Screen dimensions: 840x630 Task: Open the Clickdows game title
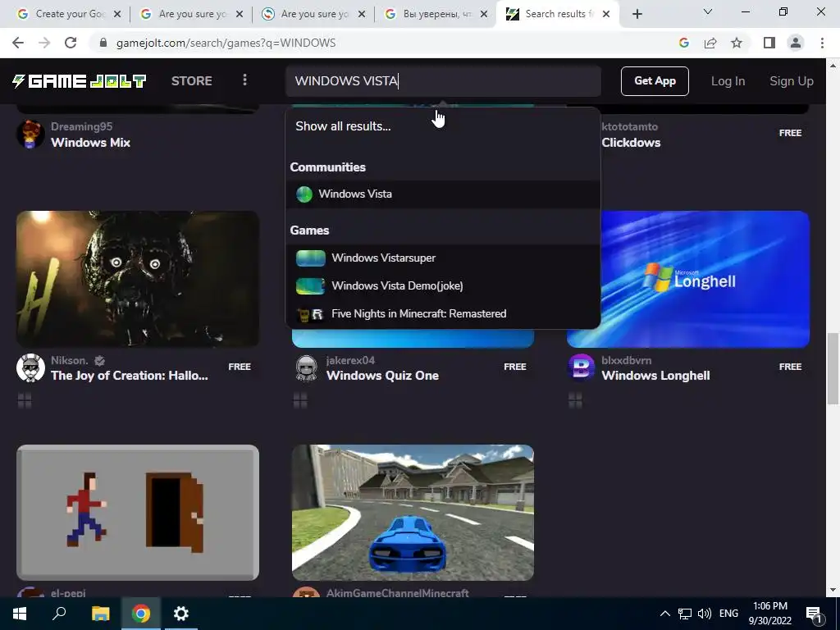(631, 143)
